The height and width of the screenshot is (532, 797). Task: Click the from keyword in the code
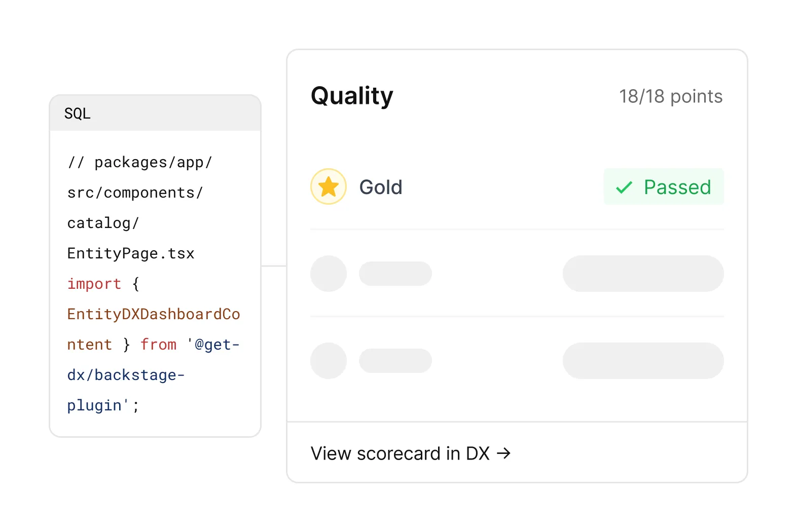159,345
